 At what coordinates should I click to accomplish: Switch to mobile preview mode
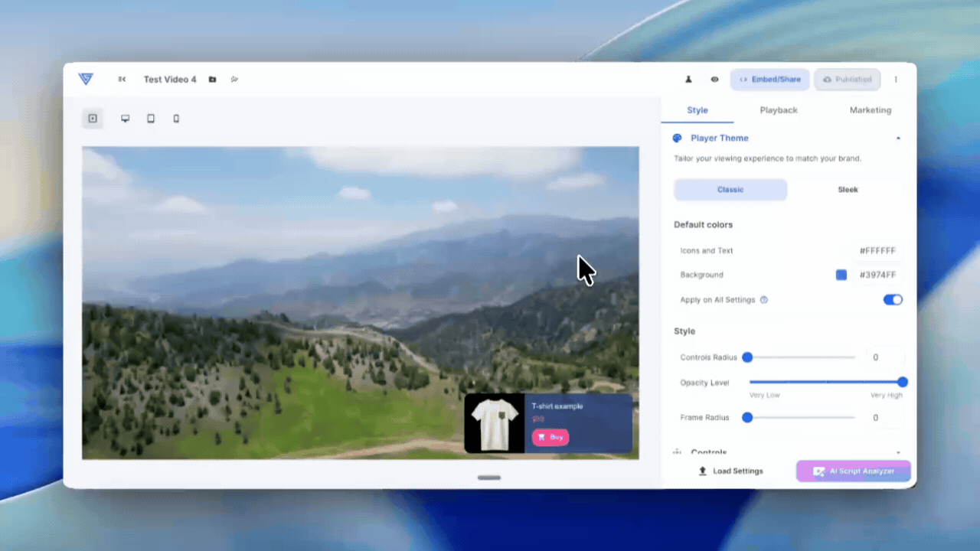click(x=176, y=119)
